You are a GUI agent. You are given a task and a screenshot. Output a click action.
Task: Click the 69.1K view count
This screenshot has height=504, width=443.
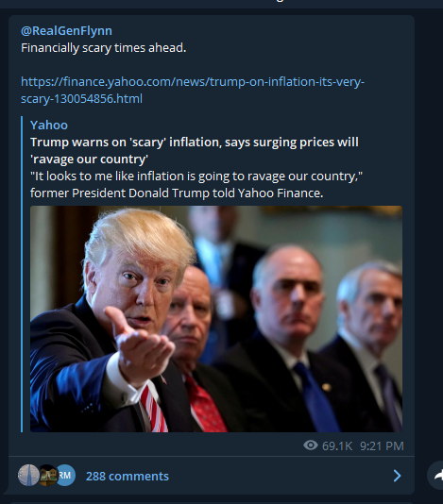pos(337,445)
